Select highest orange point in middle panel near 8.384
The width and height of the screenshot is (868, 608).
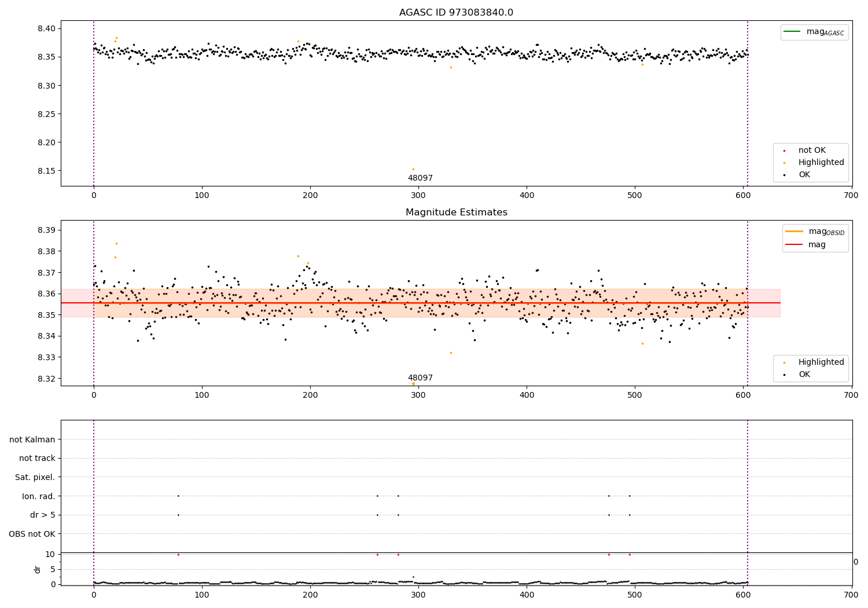click(116, 243)
